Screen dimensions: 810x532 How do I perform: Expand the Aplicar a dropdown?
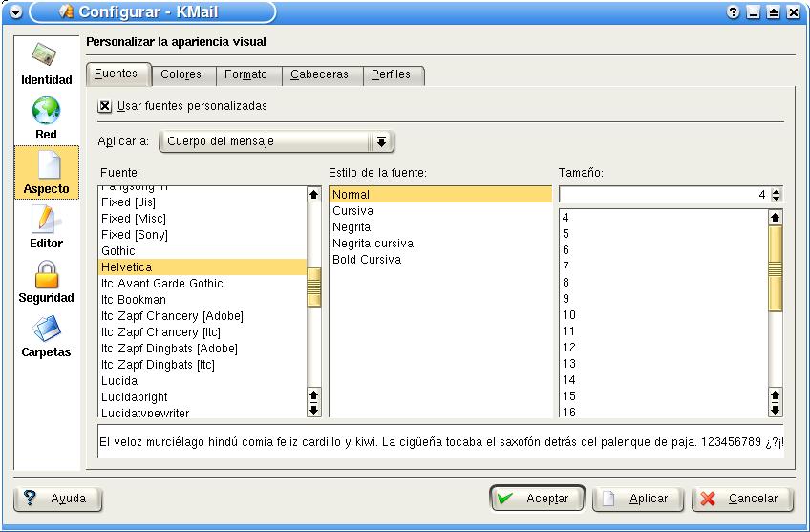[380, 141]
